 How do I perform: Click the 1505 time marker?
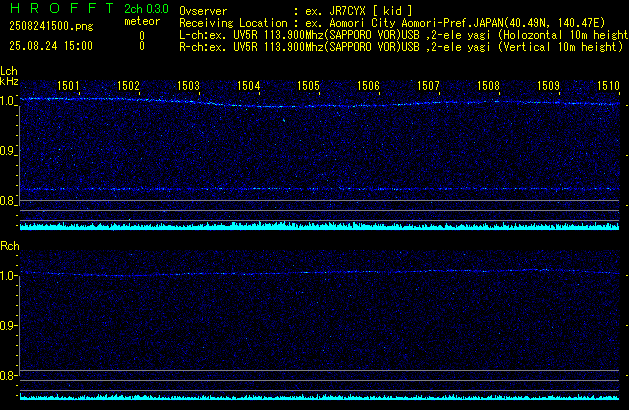coord(308,86)
